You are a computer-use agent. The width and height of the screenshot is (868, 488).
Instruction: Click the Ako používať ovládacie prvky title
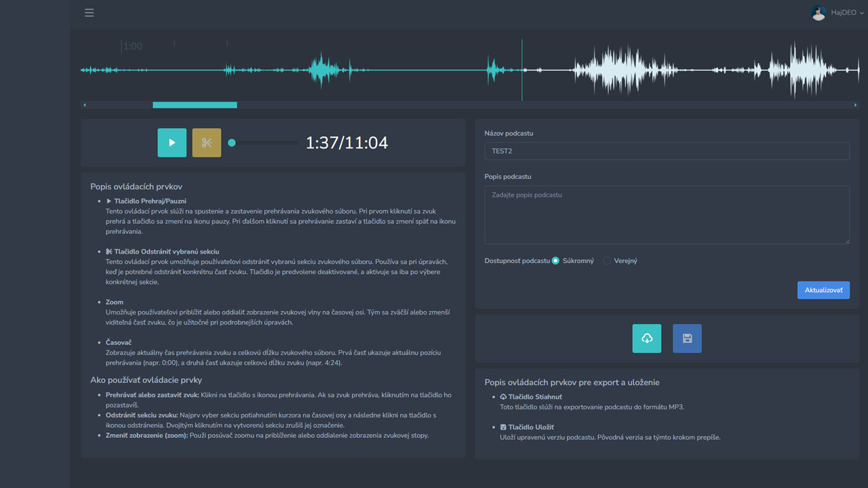146,380
